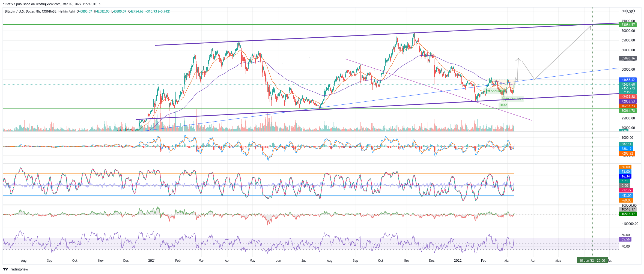644x274 pixels.
Task: Click the teal 3.61 oscillator value label
Action: tap(624, 181)
